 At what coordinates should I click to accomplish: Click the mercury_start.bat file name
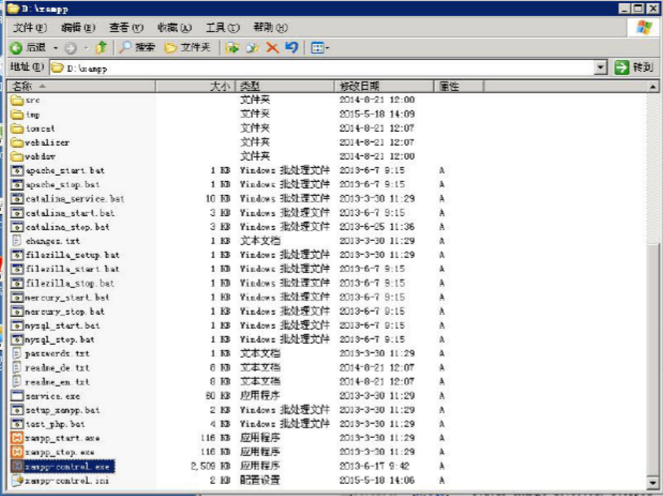click(67, 297)
